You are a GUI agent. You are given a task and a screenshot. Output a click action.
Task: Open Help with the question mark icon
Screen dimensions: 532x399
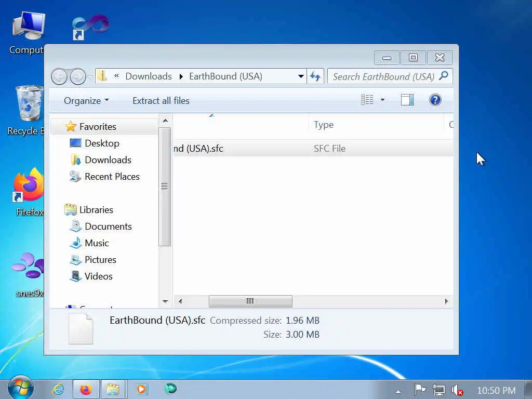click(x=435, y=100)
